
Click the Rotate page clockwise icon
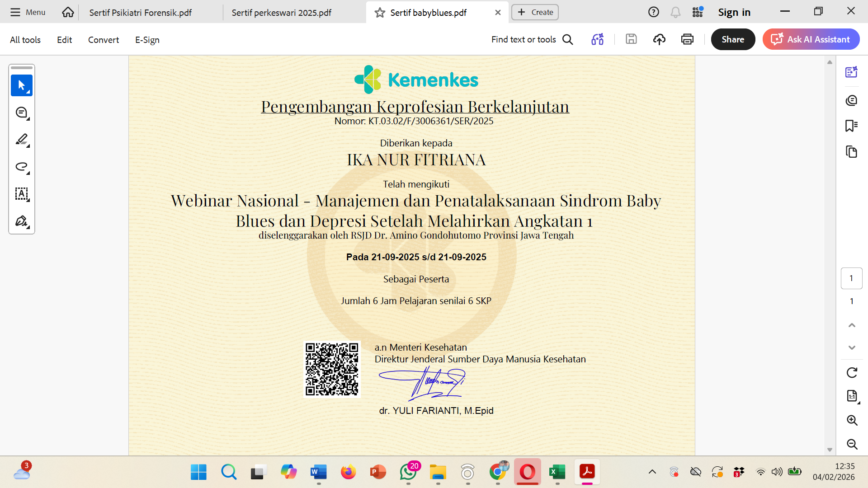[x=852, y=373]
